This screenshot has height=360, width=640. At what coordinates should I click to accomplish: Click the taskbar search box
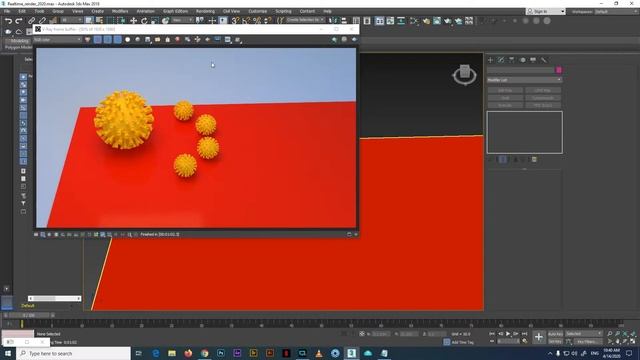click(73, 353)
